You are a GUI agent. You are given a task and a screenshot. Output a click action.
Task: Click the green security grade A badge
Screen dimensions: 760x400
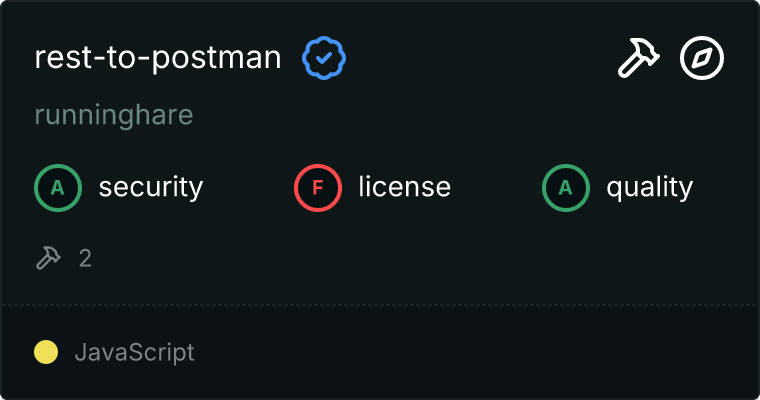click(x=57, y=187)
